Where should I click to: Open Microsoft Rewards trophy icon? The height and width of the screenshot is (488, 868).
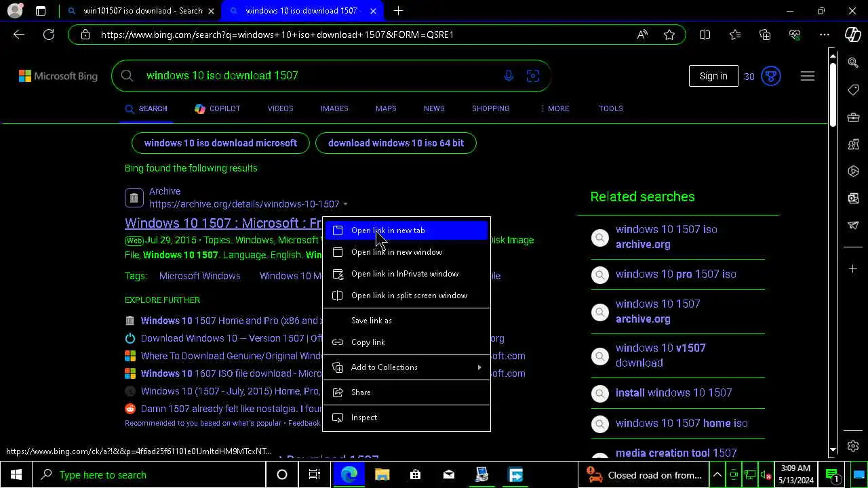pos(771,76)
